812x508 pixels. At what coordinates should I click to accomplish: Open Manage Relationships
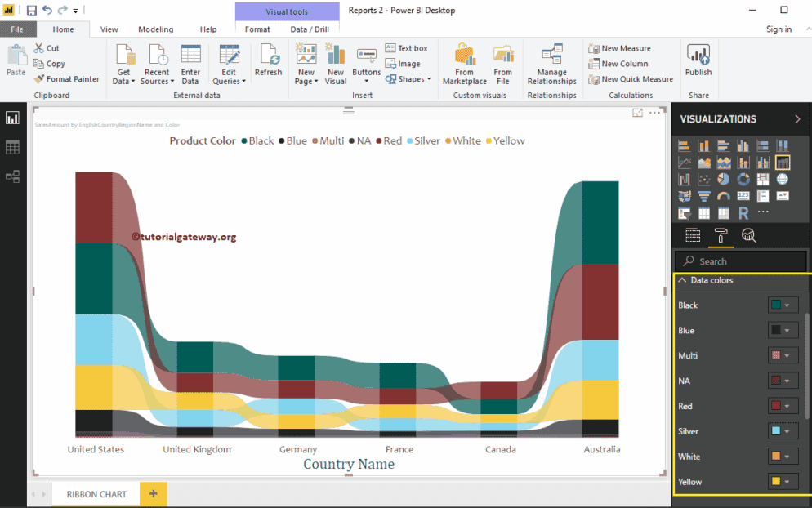[551, 64]
